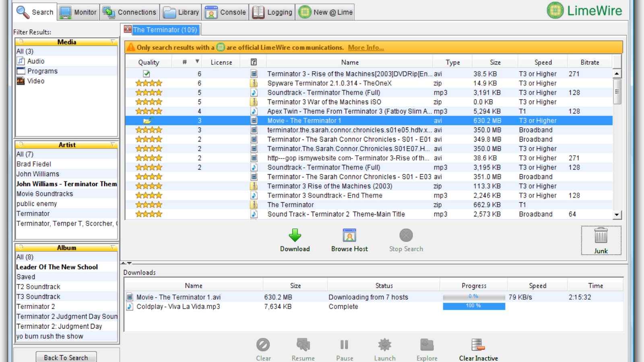Click the warning icon in the yellow notice bar
This screenshot has width=644, height=362.
(131, 47)
